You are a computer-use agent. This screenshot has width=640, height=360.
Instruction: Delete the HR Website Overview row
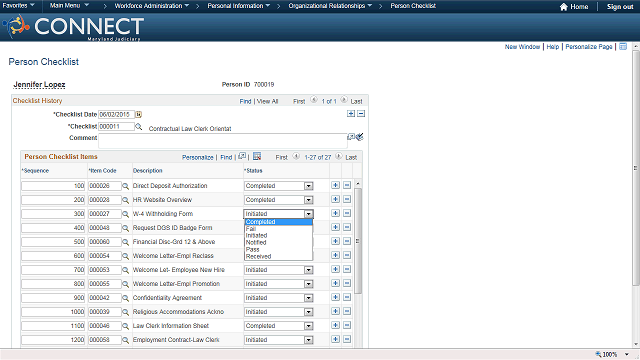click(x=347, y=199)
